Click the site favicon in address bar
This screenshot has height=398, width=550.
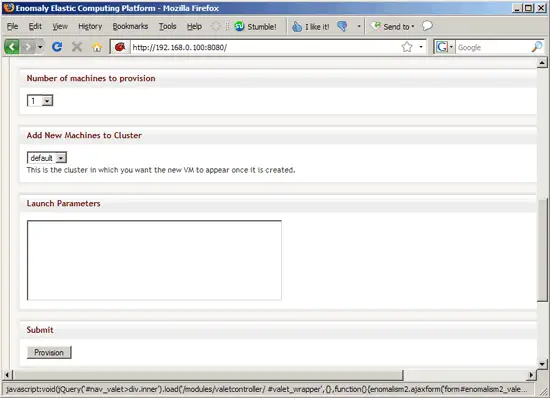120,47
